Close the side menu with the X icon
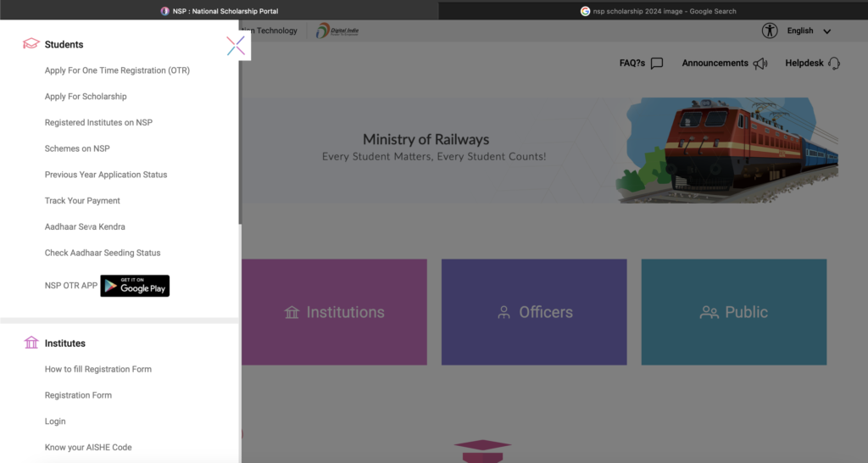Image resolution: width=868 pixels, height=463 pixels. 236,46
